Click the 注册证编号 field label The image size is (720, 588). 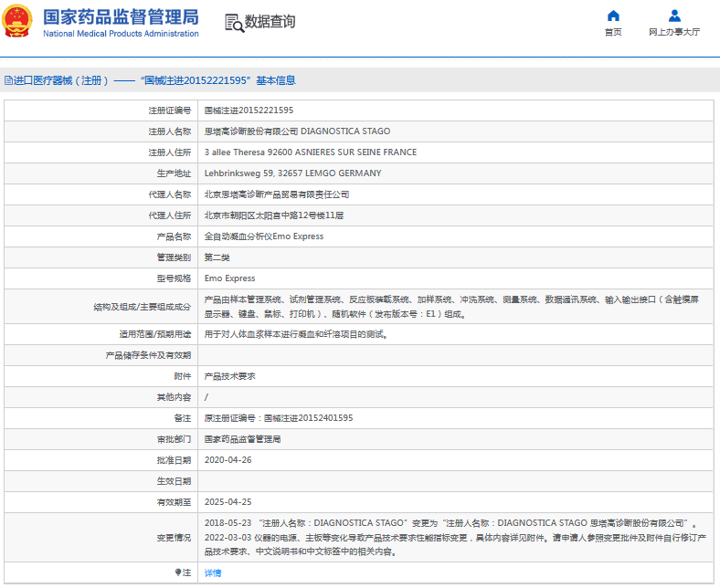coord(169,110)
